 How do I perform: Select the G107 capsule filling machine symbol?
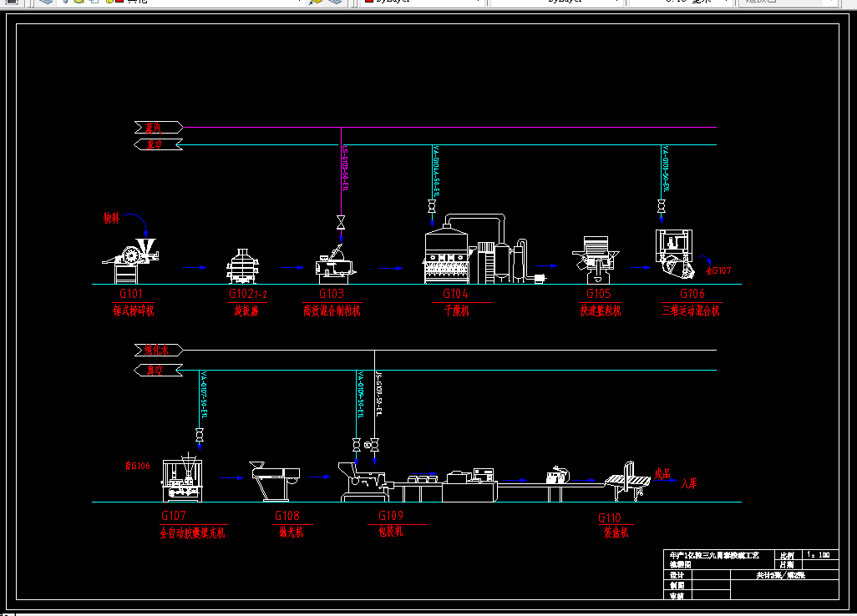[x=183, y=477]
